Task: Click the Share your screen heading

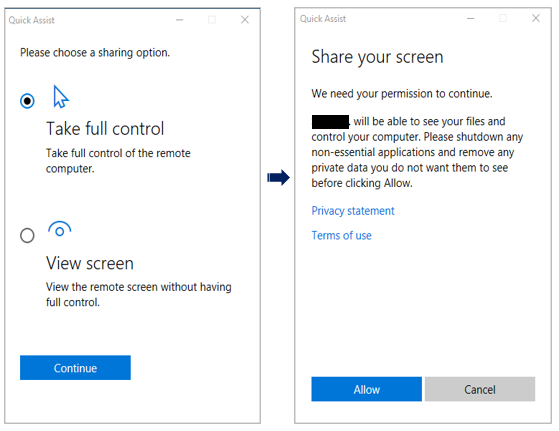Action: tap(378, 57)
